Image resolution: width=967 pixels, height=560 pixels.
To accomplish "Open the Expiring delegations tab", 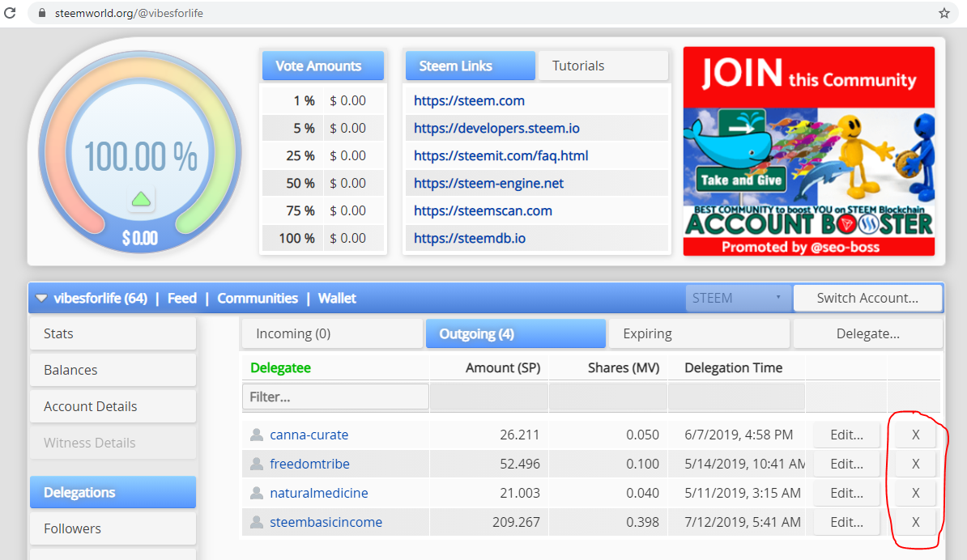I will point(699,334).
